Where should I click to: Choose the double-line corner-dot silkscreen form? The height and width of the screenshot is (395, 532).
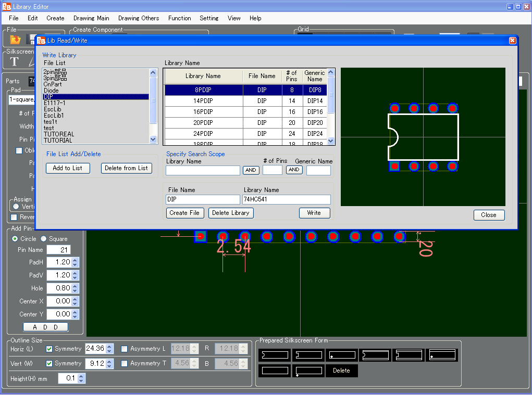[442, 355]
